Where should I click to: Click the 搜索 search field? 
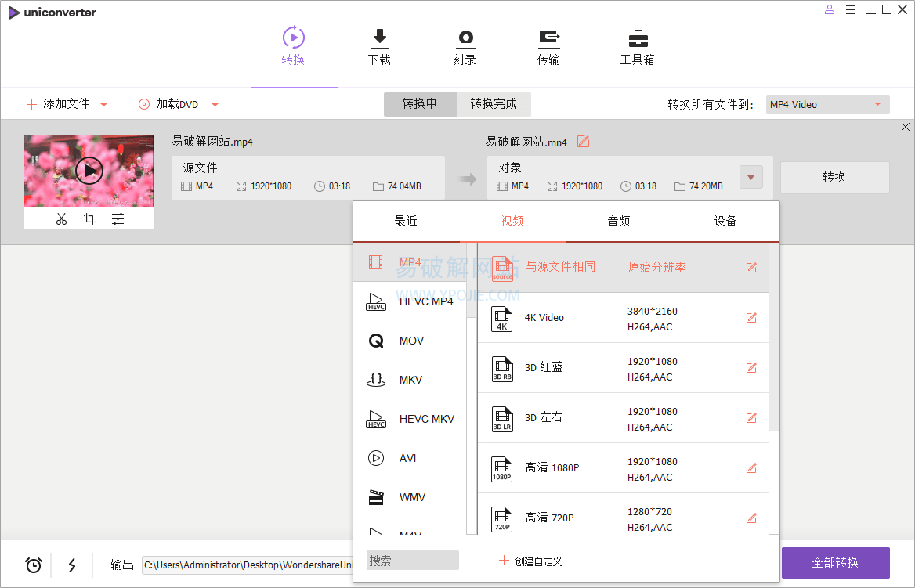coord(413,561)
